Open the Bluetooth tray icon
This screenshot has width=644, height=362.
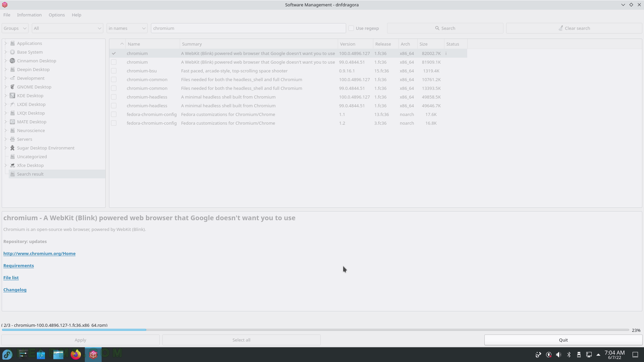tap(569, 355)
